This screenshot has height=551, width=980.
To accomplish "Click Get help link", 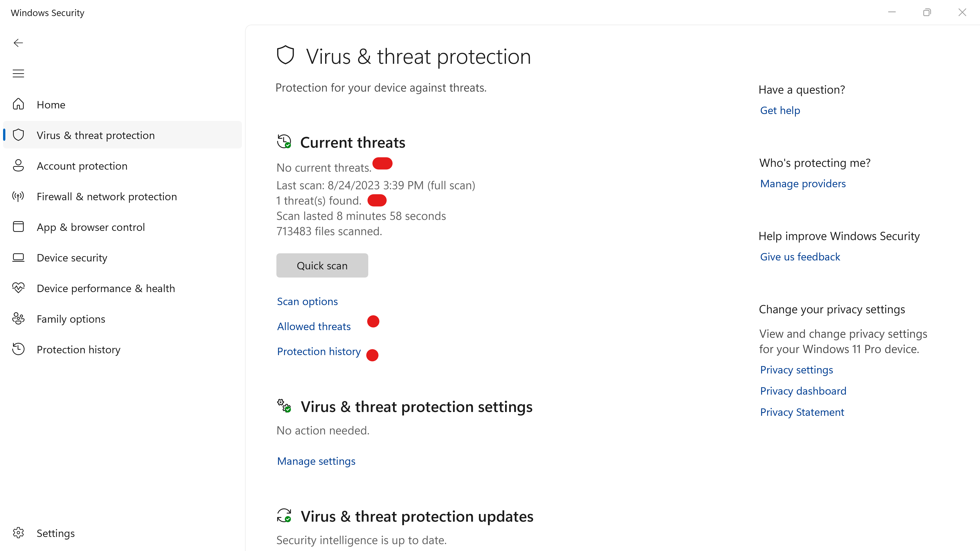I will pos(780,111).
